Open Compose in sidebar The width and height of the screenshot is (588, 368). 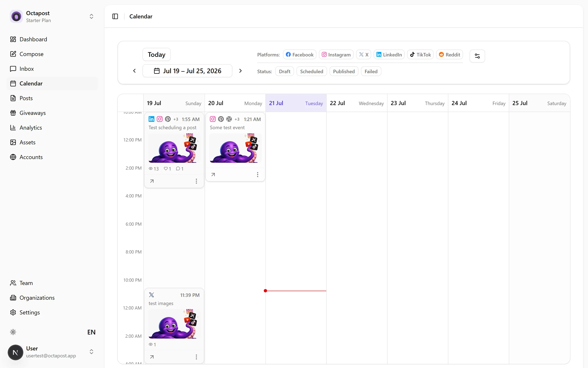pos(52,54)
